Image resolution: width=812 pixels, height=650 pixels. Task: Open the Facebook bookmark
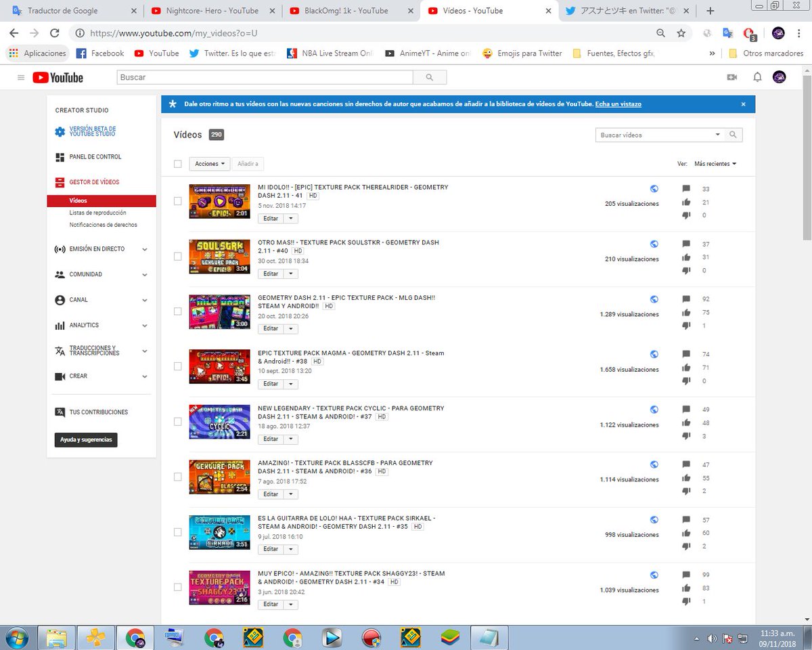[100, 53]
